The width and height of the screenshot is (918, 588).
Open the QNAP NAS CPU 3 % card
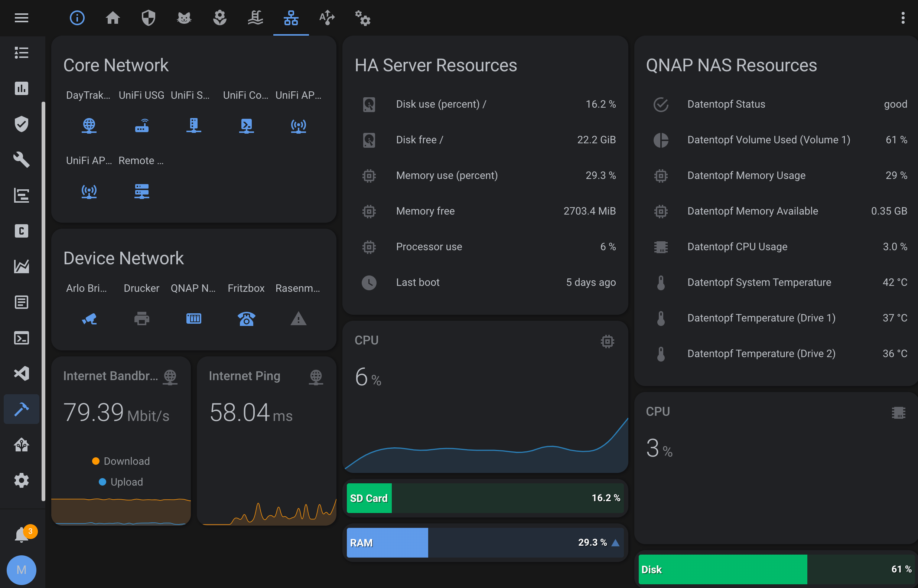coord(776,468)
